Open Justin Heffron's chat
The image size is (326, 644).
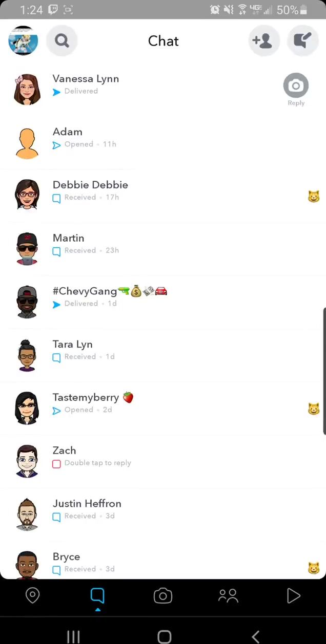click(x=163, y=515)
